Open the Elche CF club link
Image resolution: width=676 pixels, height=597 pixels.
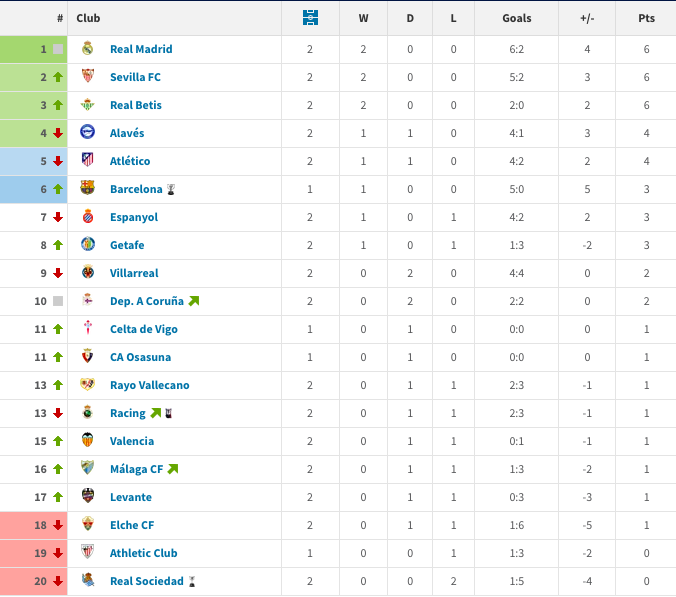(132, 525)
